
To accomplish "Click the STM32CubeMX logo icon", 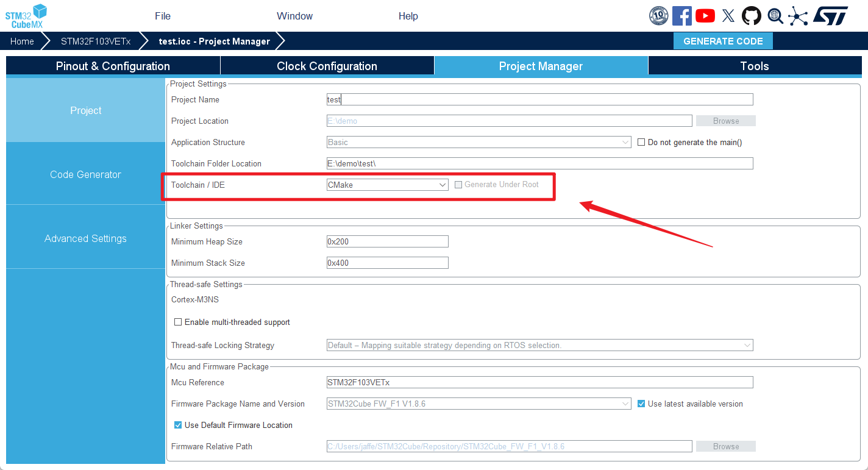I will pos(26,16).
